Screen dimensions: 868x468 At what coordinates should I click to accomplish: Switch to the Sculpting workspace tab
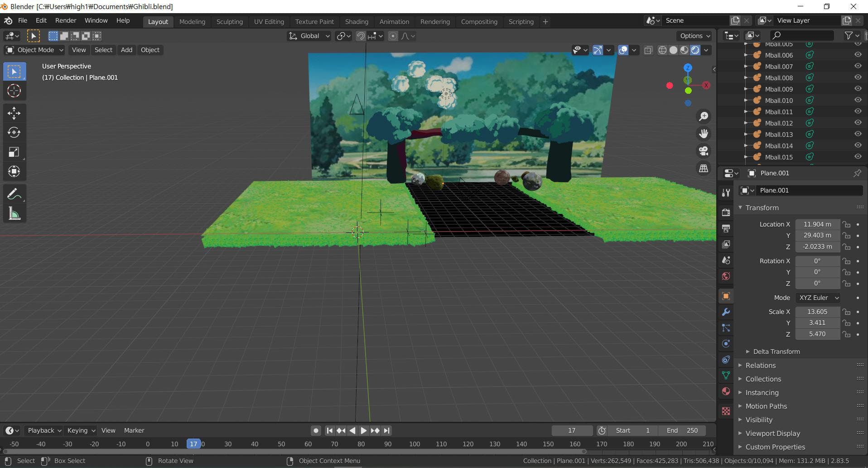point(229,21)
